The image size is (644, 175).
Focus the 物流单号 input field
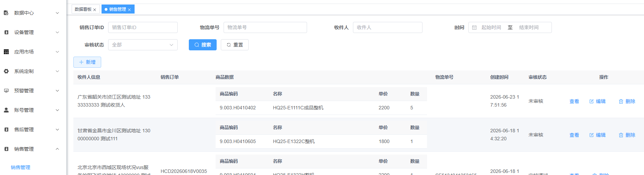tap(265, 27)
